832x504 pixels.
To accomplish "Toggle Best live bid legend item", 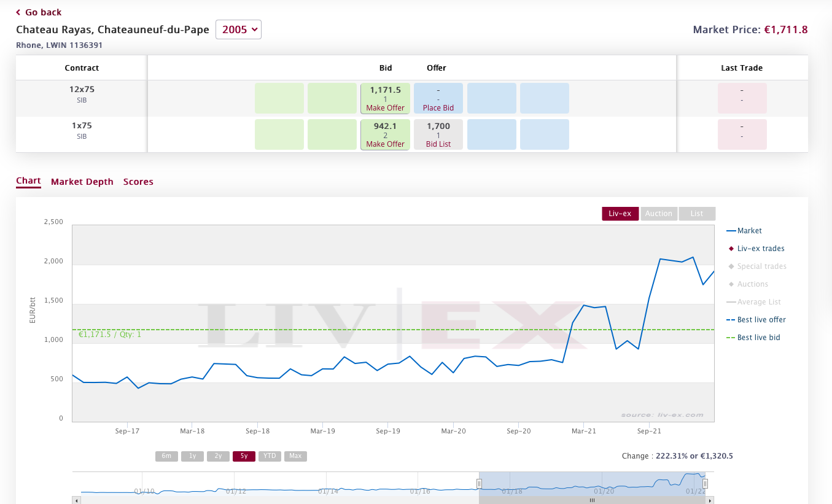I will tap(753, 338).
